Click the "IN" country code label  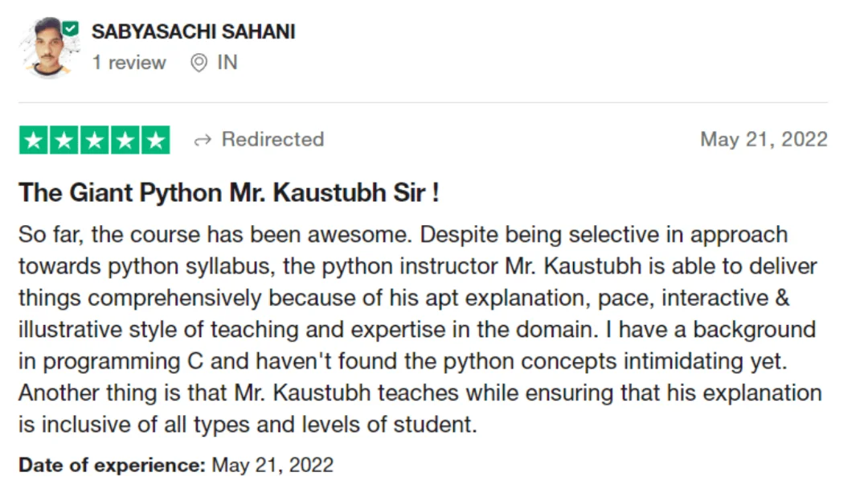tap(227, 62)
